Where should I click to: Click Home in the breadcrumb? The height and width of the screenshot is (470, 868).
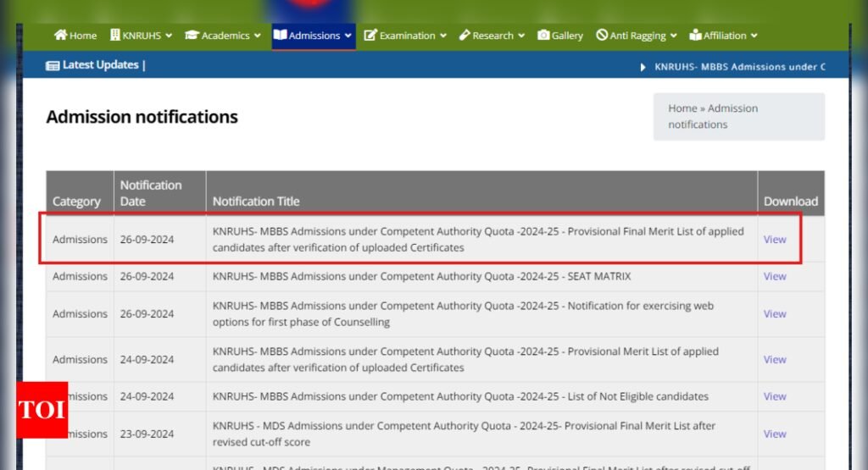(682, 108)
